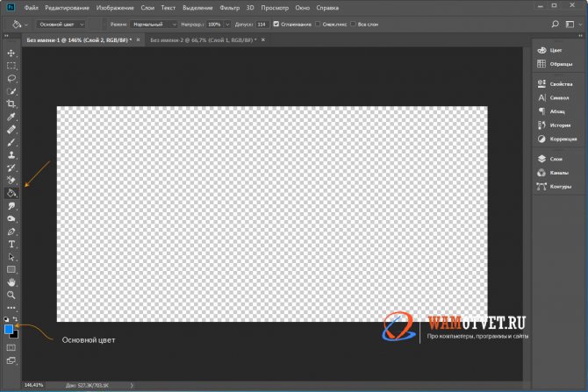The width and height of the screenshot is (588, 392).
Task: Open the Файл menu
Action: tap(31, 8)
